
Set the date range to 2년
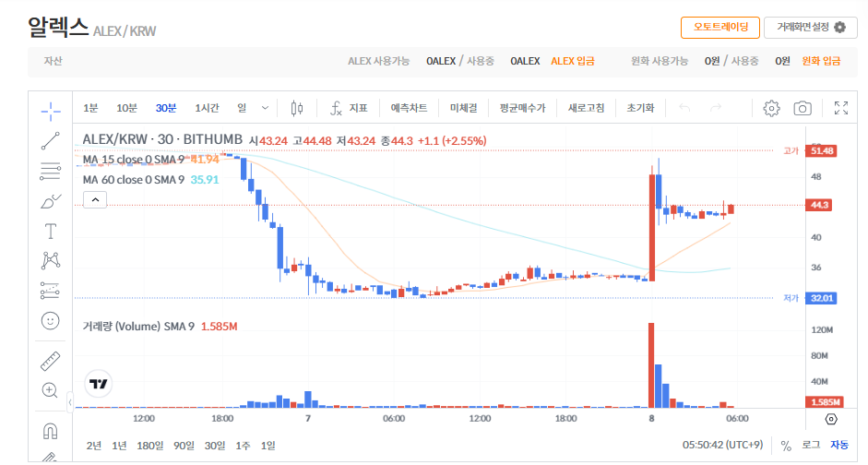click(x=94, y=445)
